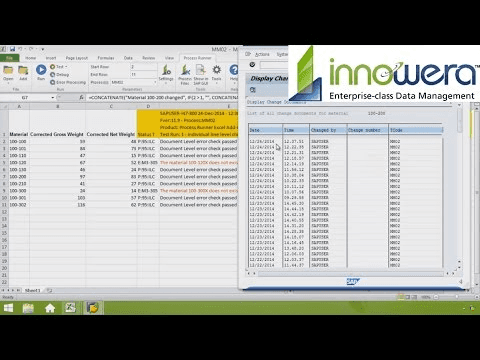Switch to the Home ribbon tab
Image resolution: width=480 pixels, height=360 pixels.
pyautogui.click(x=30, y=58)
